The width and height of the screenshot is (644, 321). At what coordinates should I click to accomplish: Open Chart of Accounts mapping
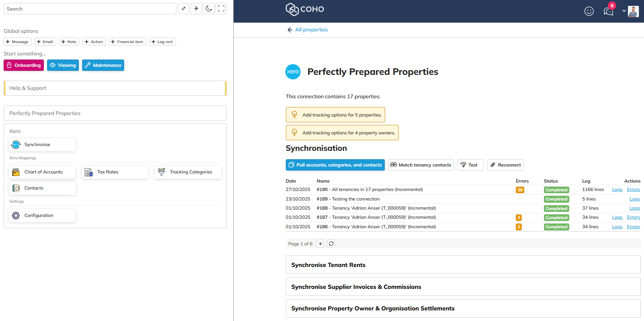pyautogui.click(x=42, y=172)
